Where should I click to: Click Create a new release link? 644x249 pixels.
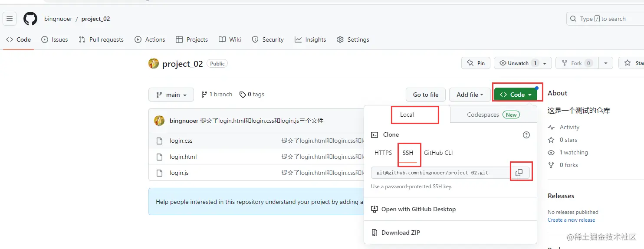pyautogui.click(x=571, y=220)
